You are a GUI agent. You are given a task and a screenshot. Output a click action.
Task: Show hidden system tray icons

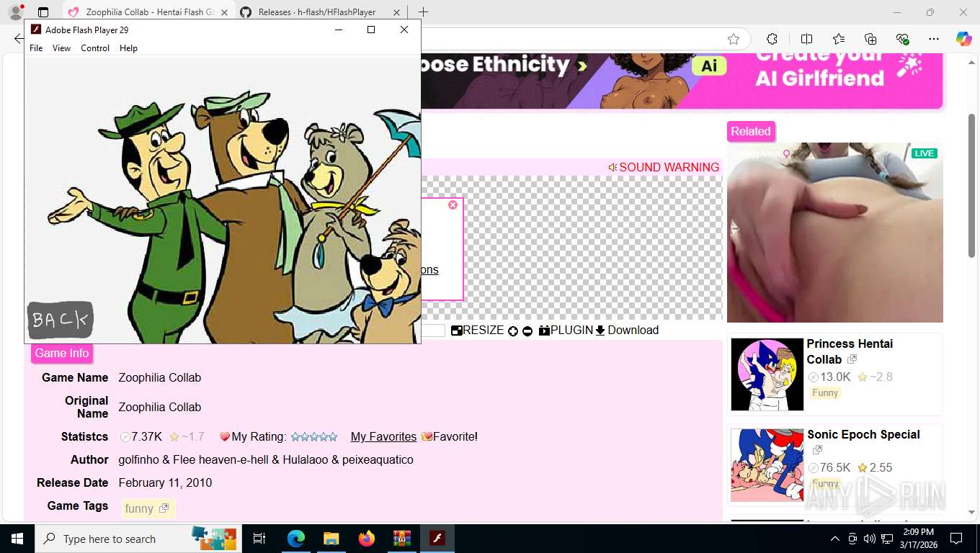coord(835,539)
